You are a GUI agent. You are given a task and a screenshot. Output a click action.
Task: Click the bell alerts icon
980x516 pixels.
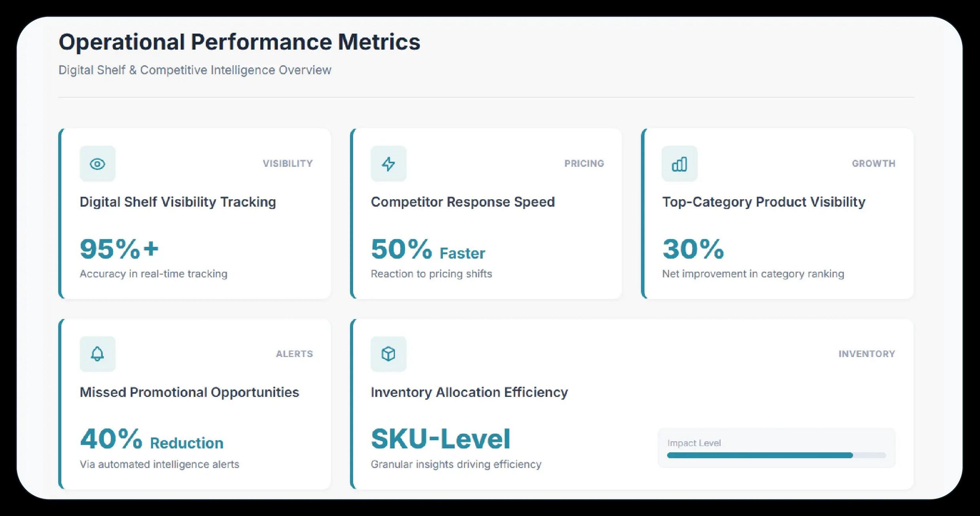[x=97, y=354]
